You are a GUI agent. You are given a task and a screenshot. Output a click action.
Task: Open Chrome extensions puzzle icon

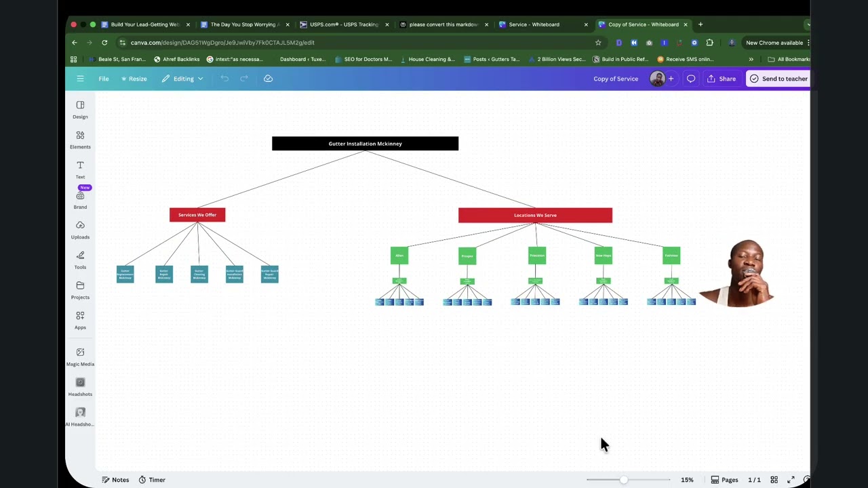point(709,43)
